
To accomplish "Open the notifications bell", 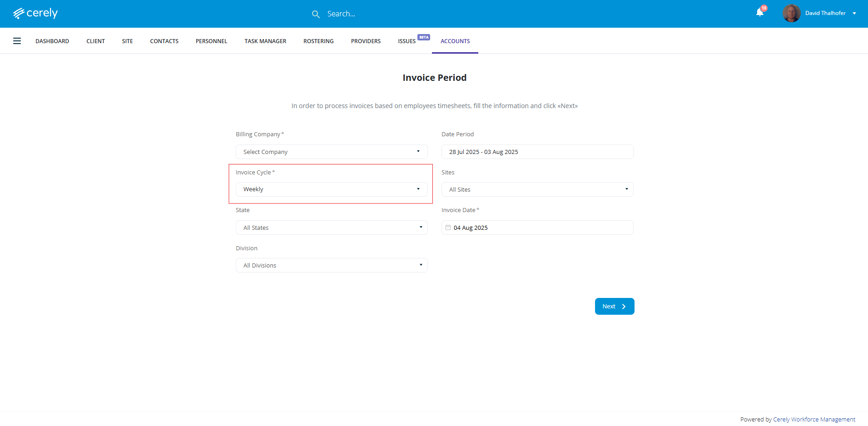I will 759,13.
